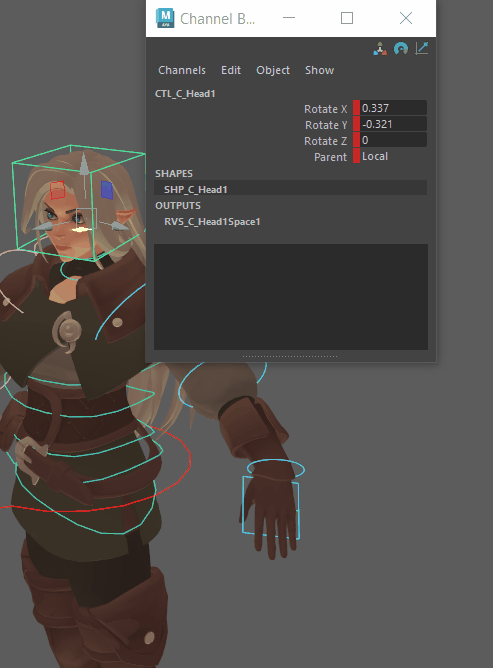The width and height of the screenshot is (493, 668).
Task: Open the Object menu
Action: pos(273,70)
